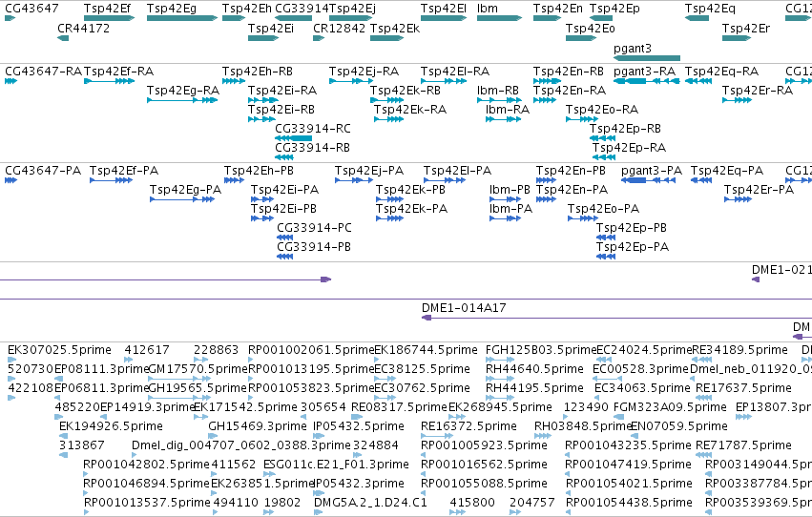This screenshot has width=812, height=517.
Task: Click EST RH44640.5prime label
Action: (534, 369)
